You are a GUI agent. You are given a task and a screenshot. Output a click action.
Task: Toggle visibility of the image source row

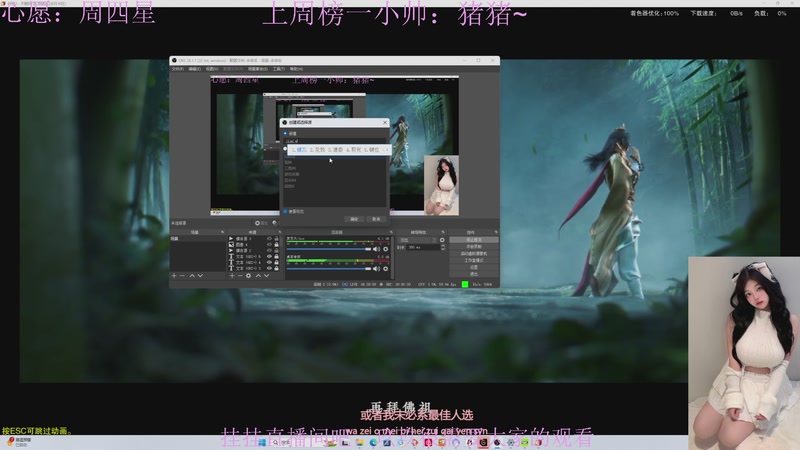[269, 245]
